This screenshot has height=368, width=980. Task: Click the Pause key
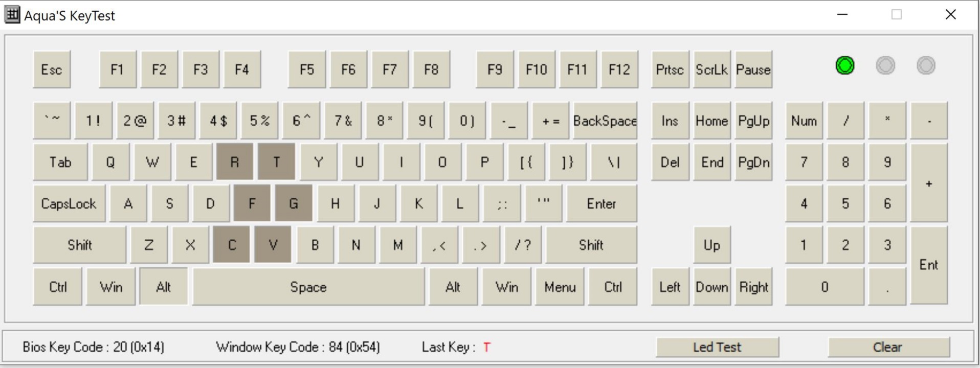point(753,70)
